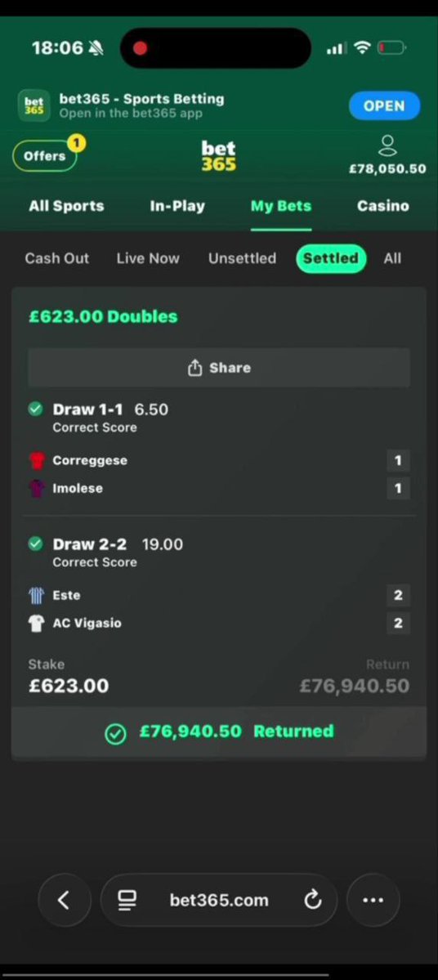Tap the Correggese team shirt icon
438x980 pixels.
tap(37, 461)
